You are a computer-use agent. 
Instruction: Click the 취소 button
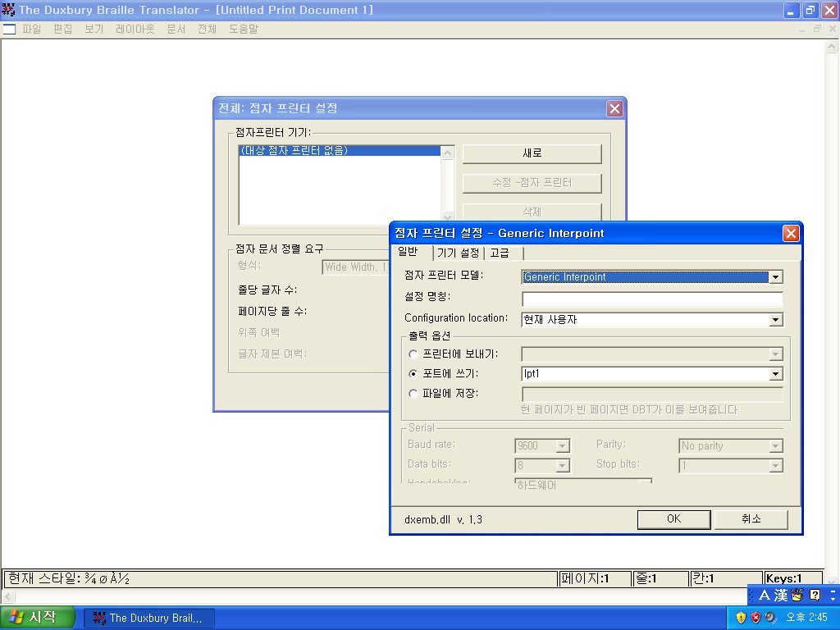[751, 519]
